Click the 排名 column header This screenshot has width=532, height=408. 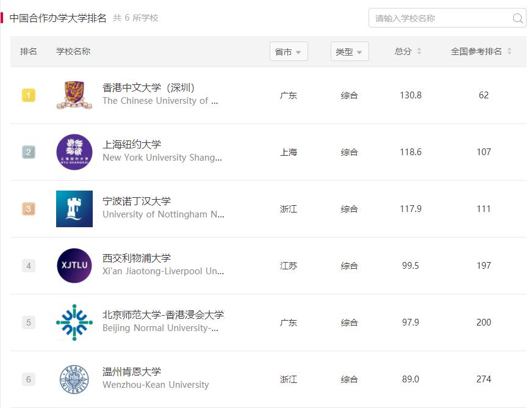[29, 51]
